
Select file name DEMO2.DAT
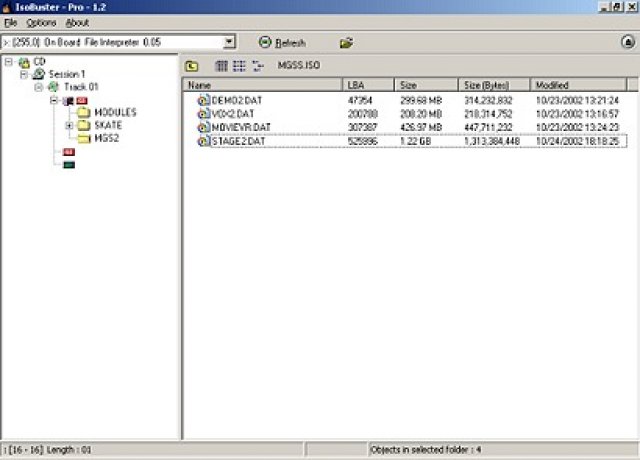(237, 100)
